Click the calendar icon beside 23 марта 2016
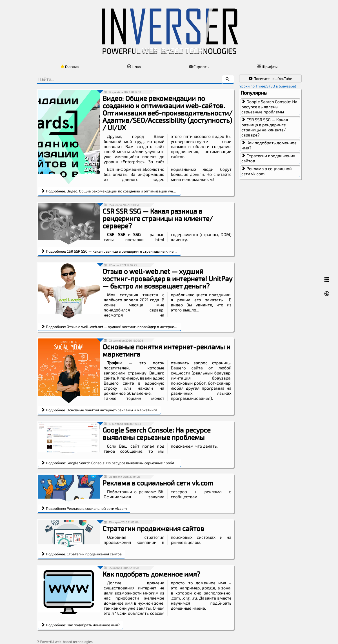 105,522
